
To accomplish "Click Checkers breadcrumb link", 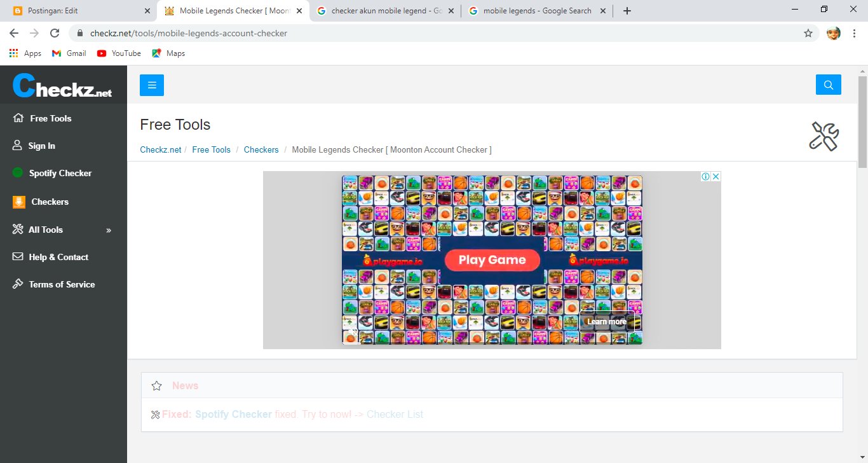I will pos(261,149).
